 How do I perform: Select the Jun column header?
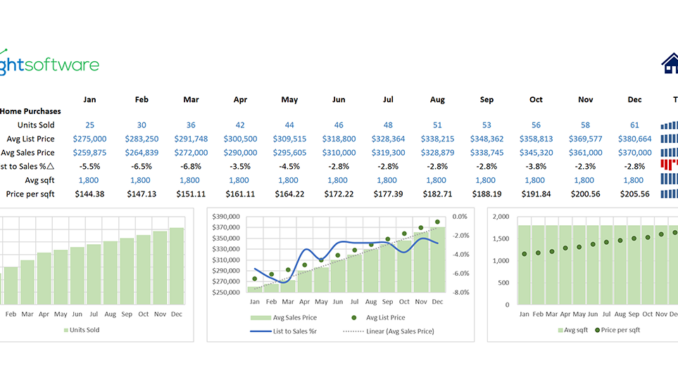(x=339, y=99)
